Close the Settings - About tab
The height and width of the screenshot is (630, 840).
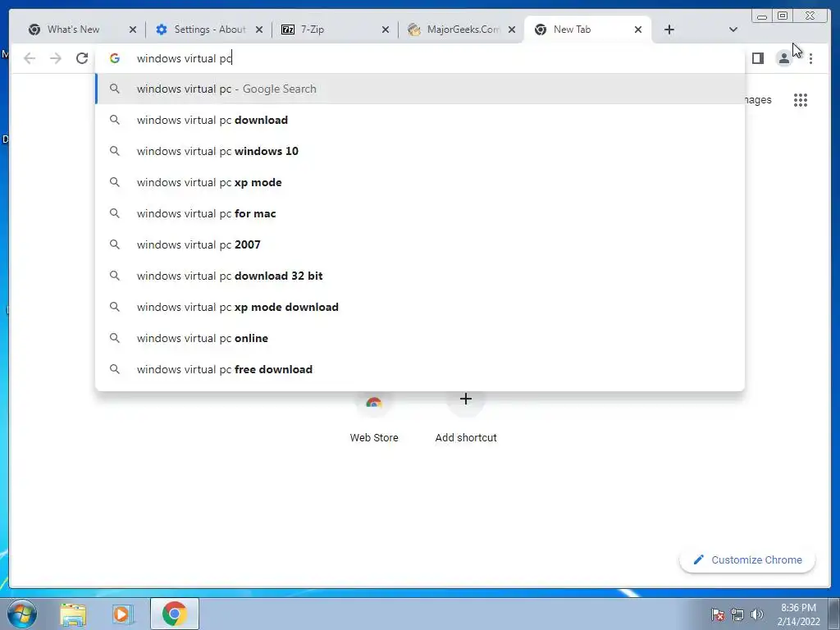(x=259, y=30)
